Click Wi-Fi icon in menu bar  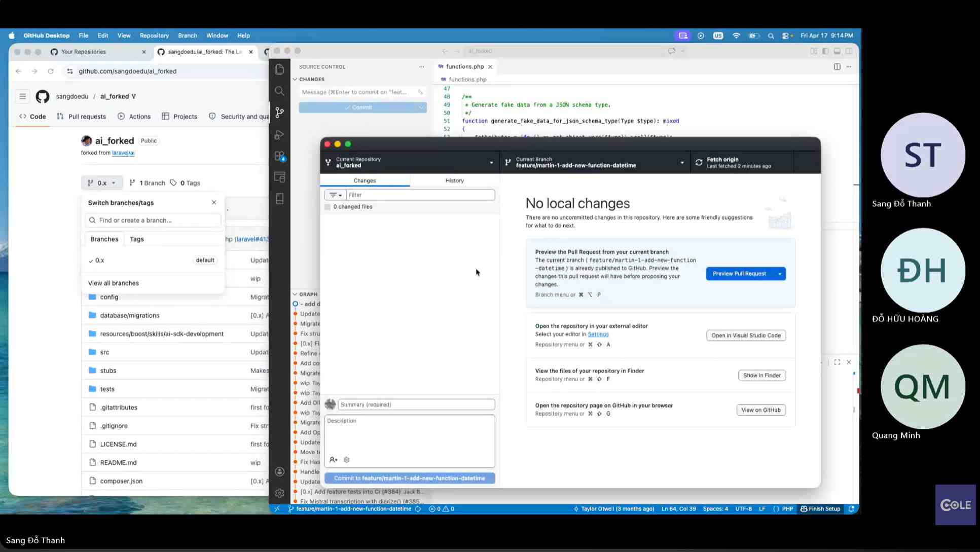click(736, 35)
